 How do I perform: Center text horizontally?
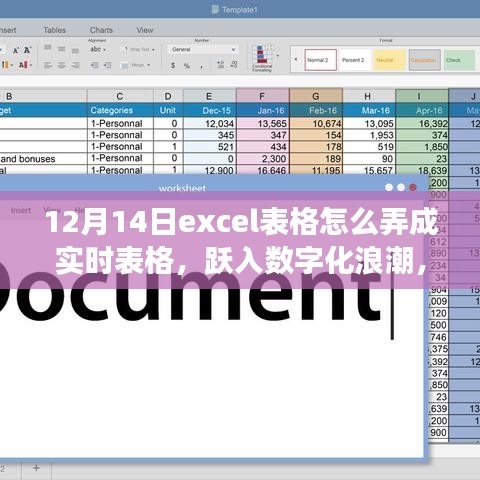(62, 65)
